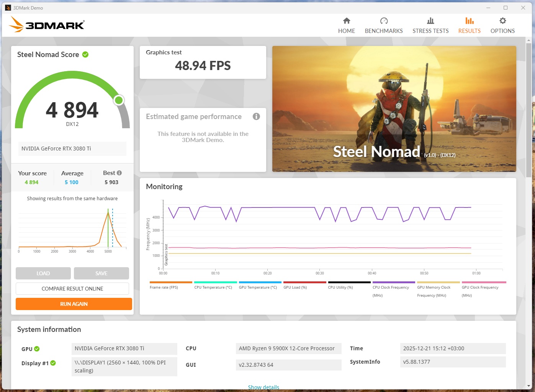535x392 pixels.
Task: Open the Benchmarks gauge icon
Action: pos(384,21)
